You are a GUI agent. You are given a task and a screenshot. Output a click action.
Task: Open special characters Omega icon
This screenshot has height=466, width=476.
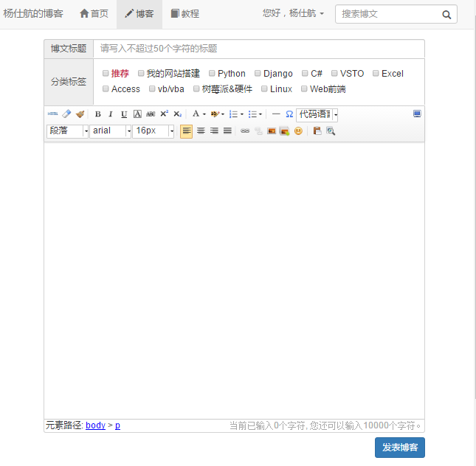[289, 114]
